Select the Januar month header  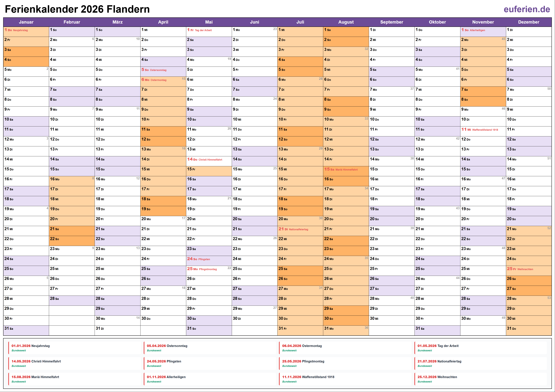pyautogui.click(x=26, y=22)
